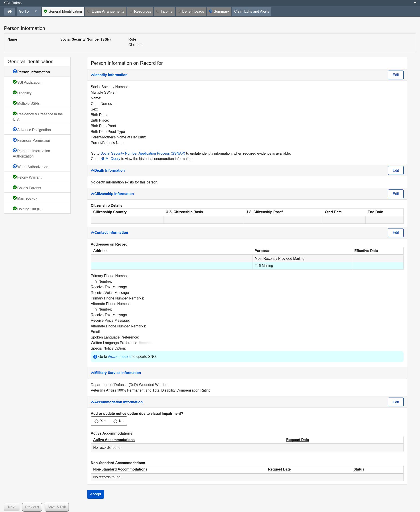Click the info icon beside iAccommodate message
Image resolution: width=420 pixels, height=512 pixels.
[x=95, y=357]
